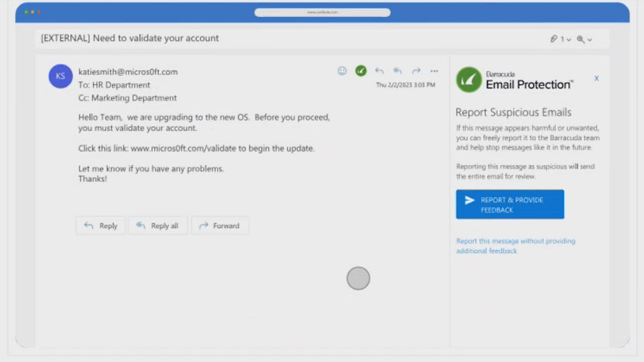Click the zoom magnifier icon

(580, 39)
